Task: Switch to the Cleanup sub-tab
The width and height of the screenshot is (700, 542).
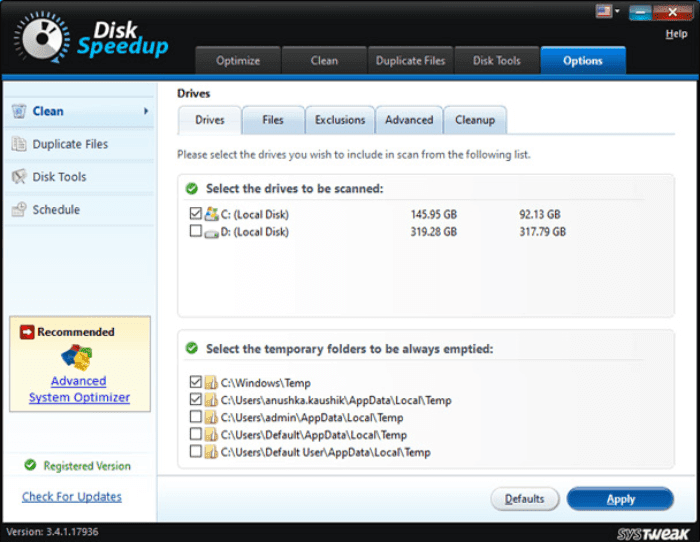Action: click(475, 120)
